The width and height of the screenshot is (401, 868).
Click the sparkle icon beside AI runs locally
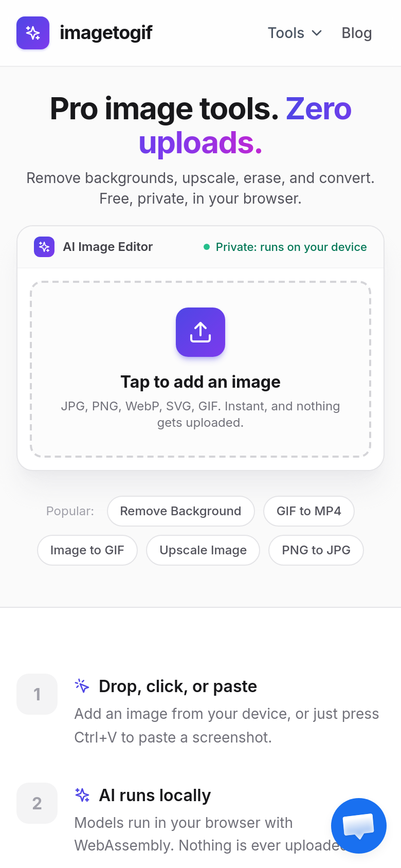[82, 795]
